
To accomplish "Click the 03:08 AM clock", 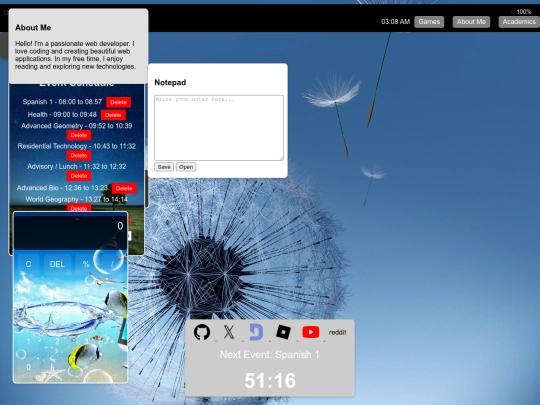I will click(x=395, y=22).
